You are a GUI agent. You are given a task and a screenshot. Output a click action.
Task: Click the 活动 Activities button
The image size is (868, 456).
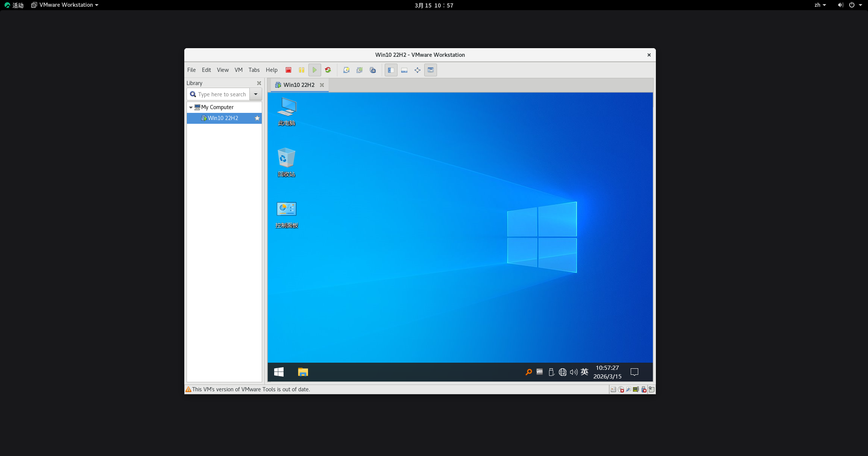point(14,5)
